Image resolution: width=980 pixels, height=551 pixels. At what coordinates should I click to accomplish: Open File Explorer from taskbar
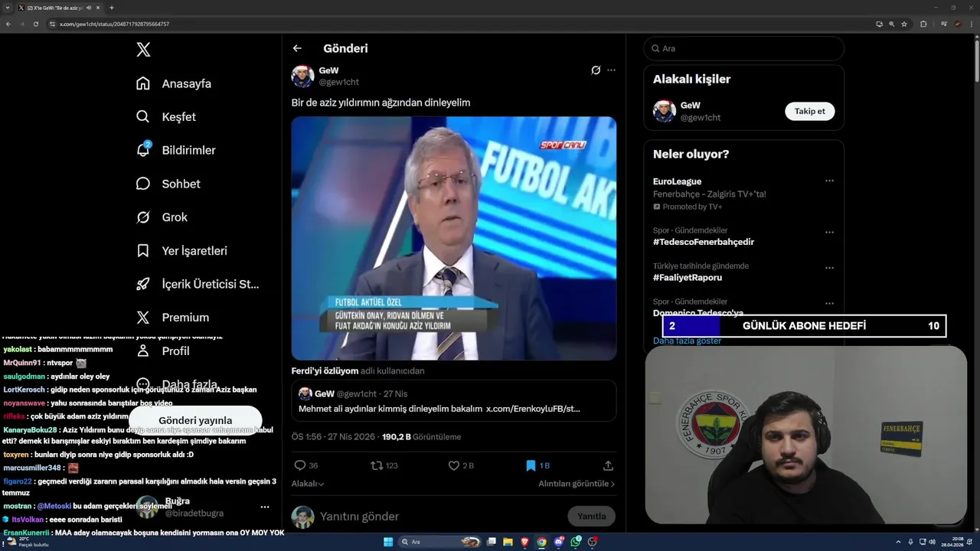tap(508, 542)
